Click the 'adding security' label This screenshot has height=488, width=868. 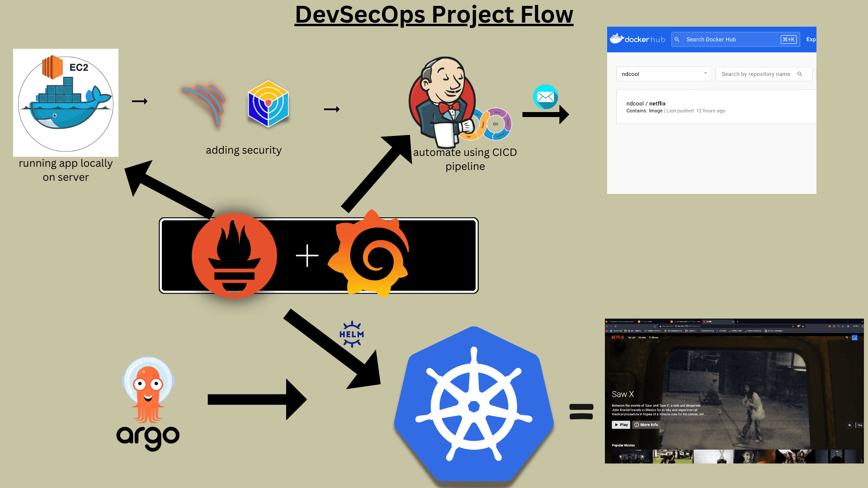pyautogui.click(x=244, y=150)
